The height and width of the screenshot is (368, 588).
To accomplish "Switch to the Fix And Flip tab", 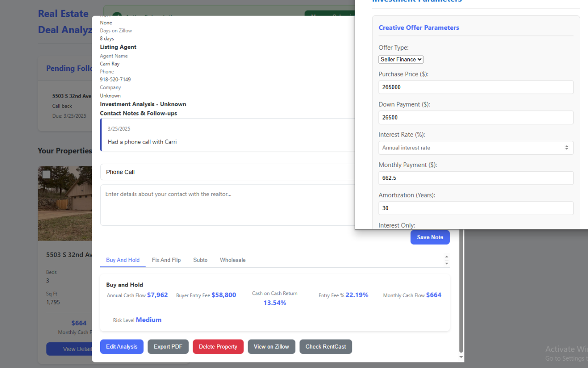I will pyautogui.click(x=166, y=260).
